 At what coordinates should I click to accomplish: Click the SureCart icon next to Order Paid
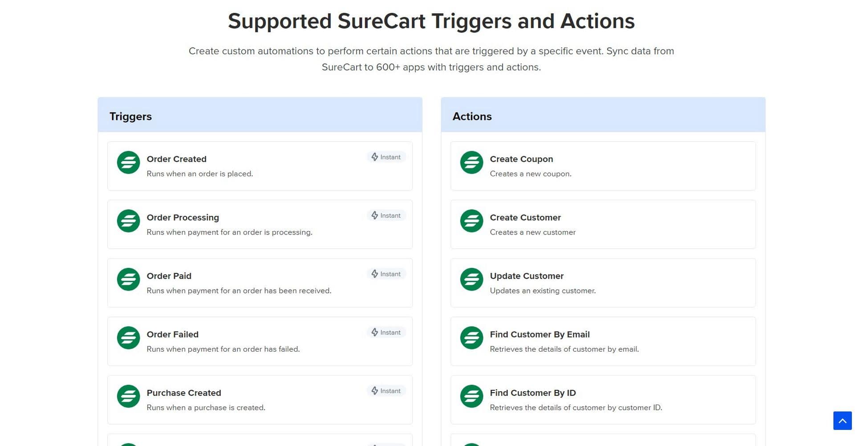coord(128,279)
